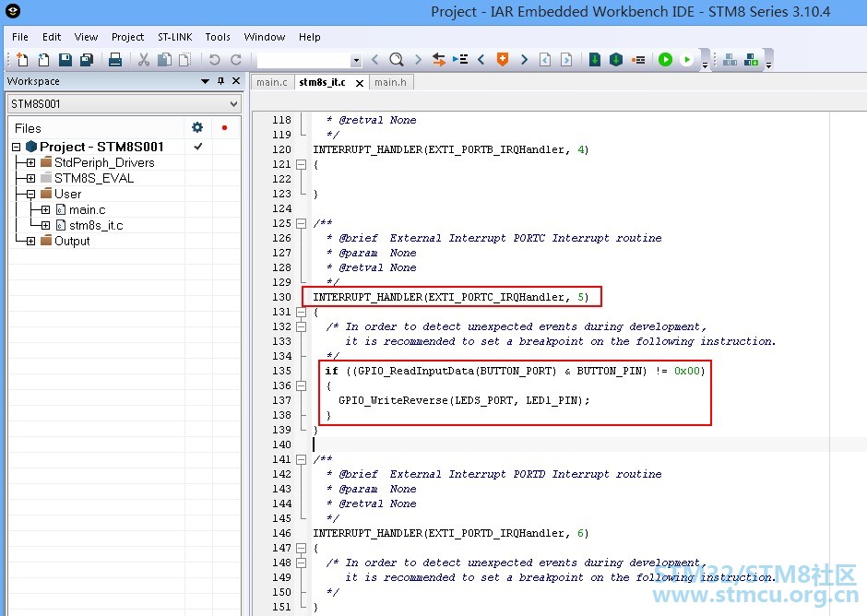Open the STM8S001 configuration dropdown
This screenshot has height=616, width=867.
click(234, 104)
